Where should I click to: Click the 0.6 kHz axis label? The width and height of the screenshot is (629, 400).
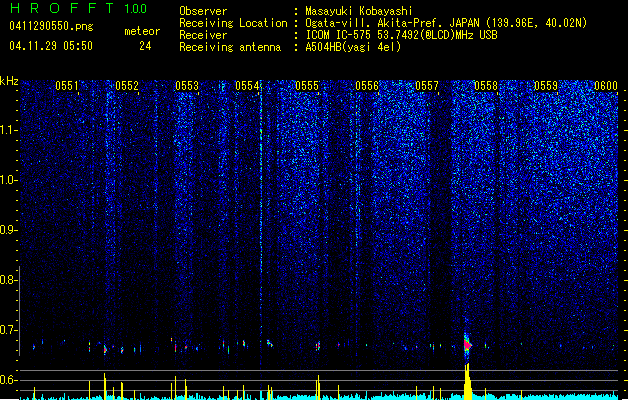[8, 380]
